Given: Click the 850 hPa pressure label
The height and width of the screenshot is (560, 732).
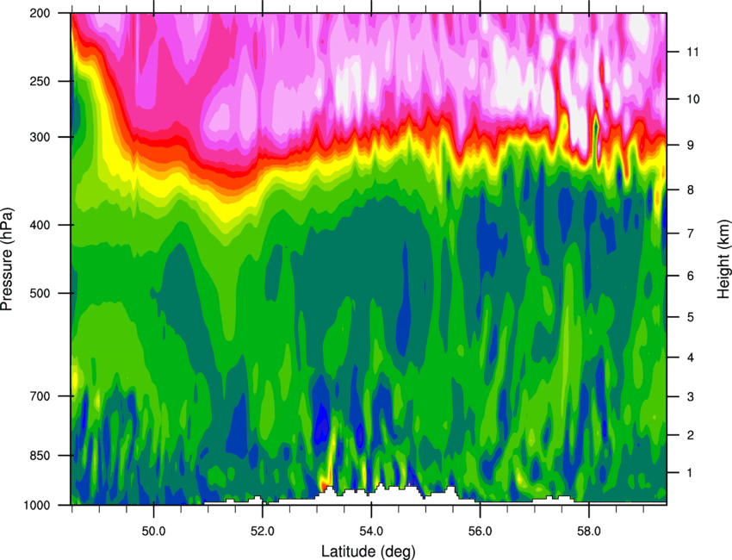Looking at the screenshot, I should click(40, 456).
